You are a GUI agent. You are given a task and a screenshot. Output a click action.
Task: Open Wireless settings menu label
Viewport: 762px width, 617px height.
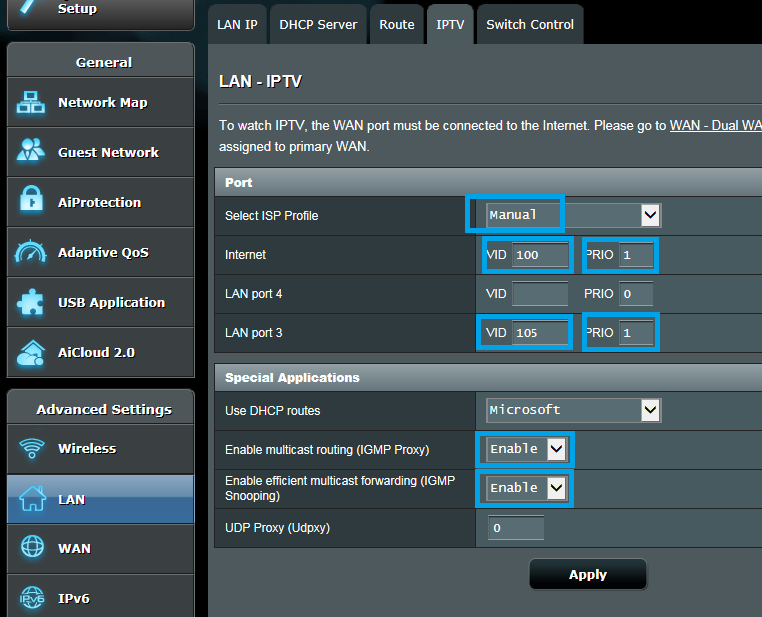(87, 448)
